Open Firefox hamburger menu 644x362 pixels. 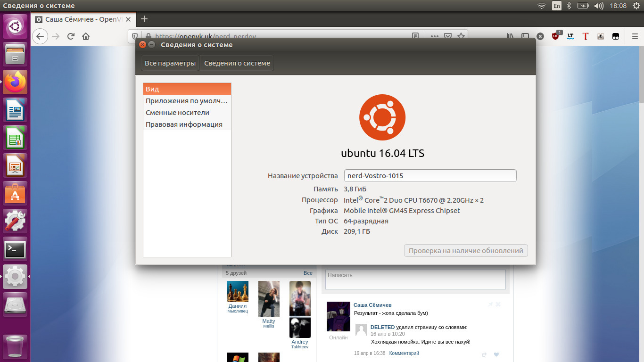(x=635, y=36)
